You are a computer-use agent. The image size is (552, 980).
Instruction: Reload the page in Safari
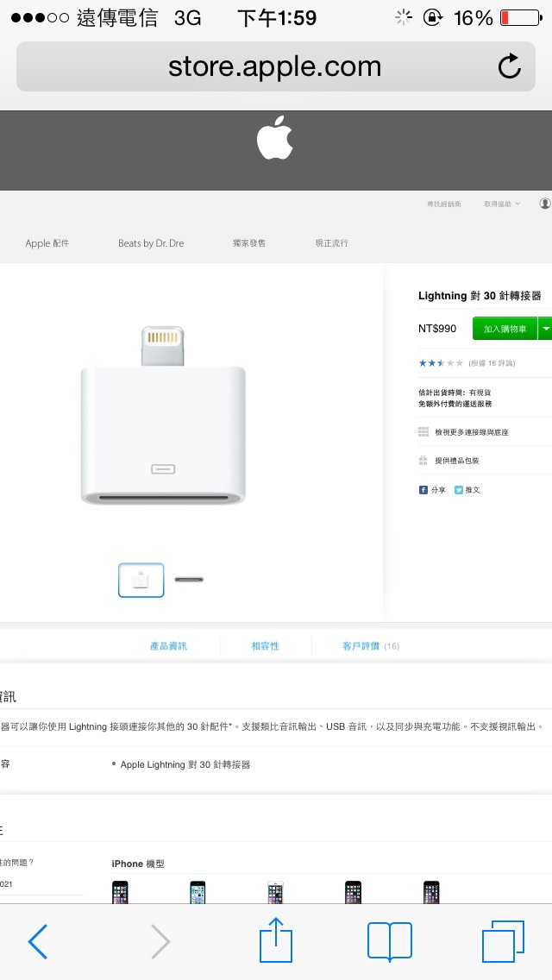pos(510,66)
